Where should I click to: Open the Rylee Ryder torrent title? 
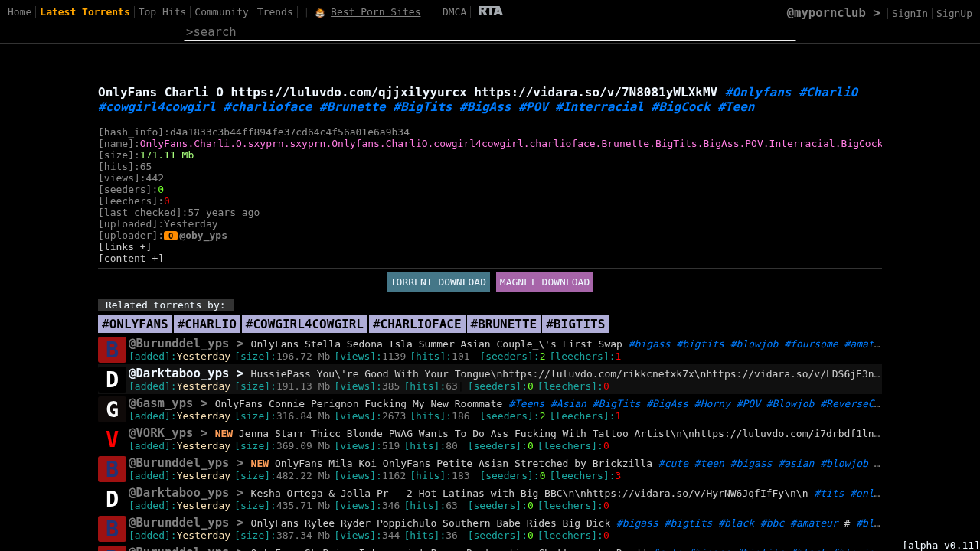[430, 523]
